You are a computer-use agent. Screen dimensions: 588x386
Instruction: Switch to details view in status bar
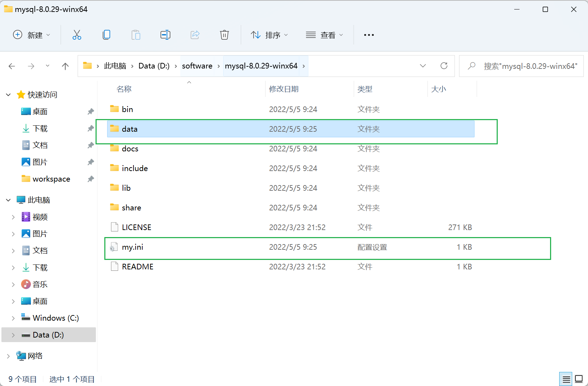(566, 379)
